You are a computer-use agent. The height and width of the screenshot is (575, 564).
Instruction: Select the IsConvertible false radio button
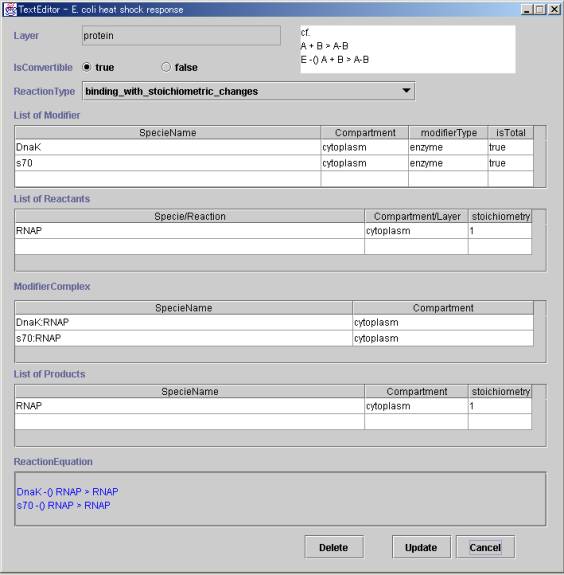166,67
